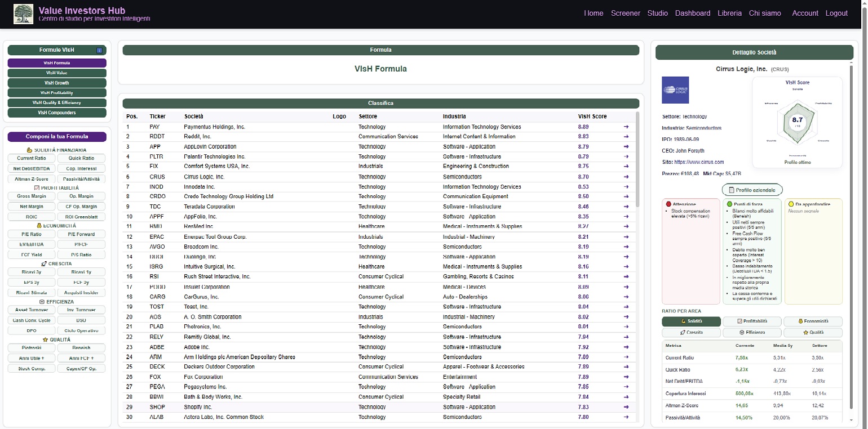Viewport: 868px width, 429px height.
Task: Enable the FCF Yield component
Action: coord(32,255)
